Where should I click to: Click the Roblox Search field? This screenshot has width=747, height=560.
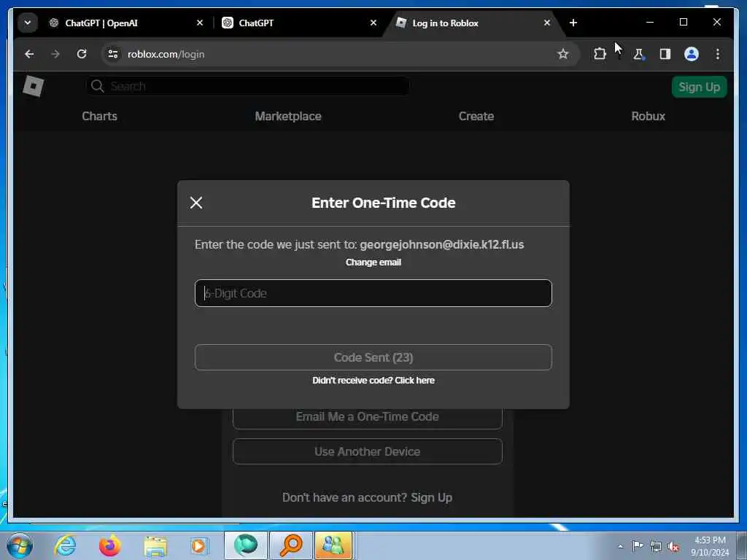pos(248,86)
